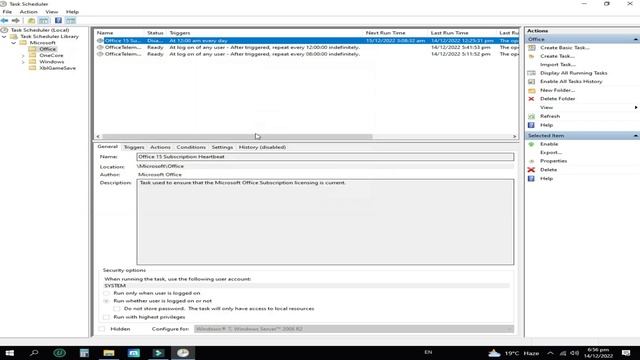Click the New Folder icon
Viewport: 640px width, 360px height.
(531, 90)
